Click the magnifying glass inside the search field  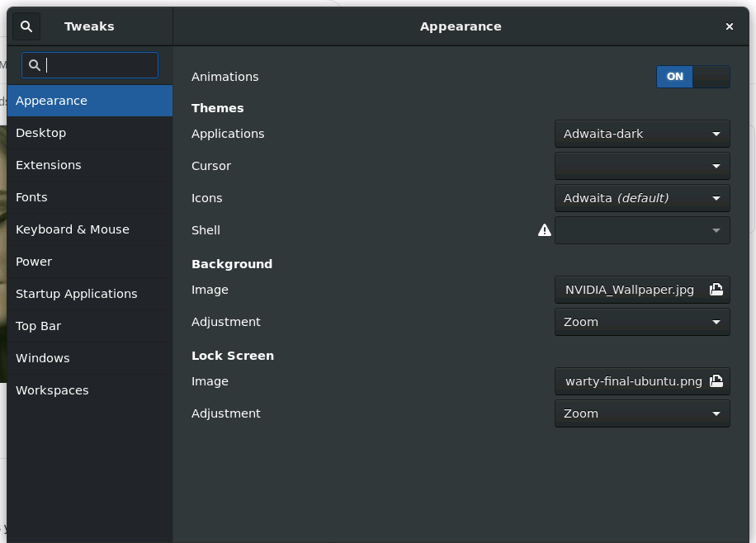[34, 64]
